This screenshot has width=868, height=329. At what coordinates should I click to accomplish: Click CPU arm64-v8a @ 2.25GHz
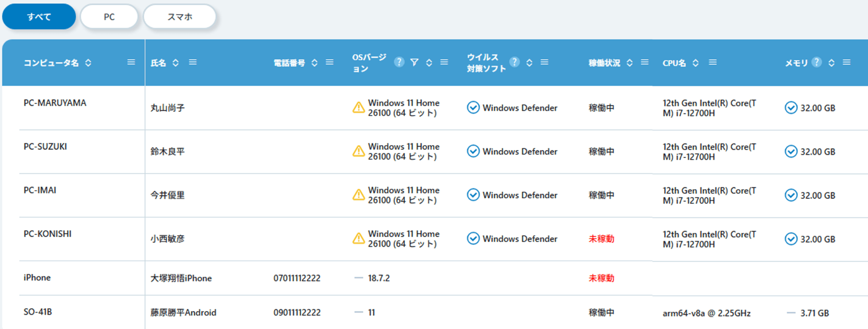click(x=707, y=313)
